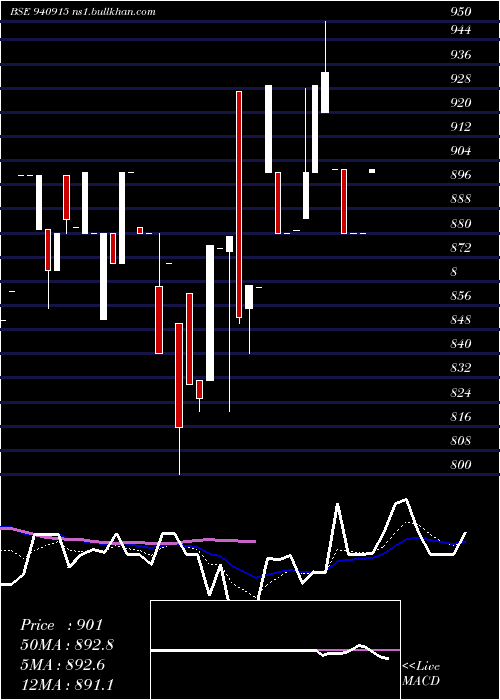This screenshot has width=500, height=700.
Task: Click the 'Price : 901' readout
Action: click(62, 625)
